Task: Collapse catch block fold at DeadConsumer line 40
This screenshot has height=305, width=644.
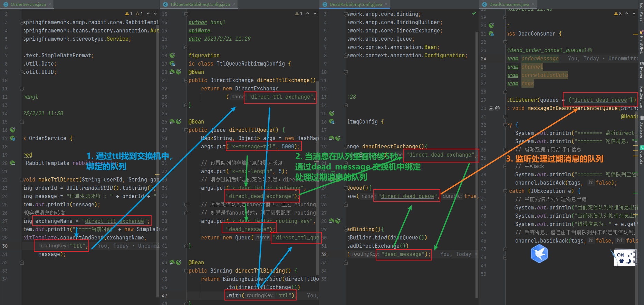Action: point(505,191)
